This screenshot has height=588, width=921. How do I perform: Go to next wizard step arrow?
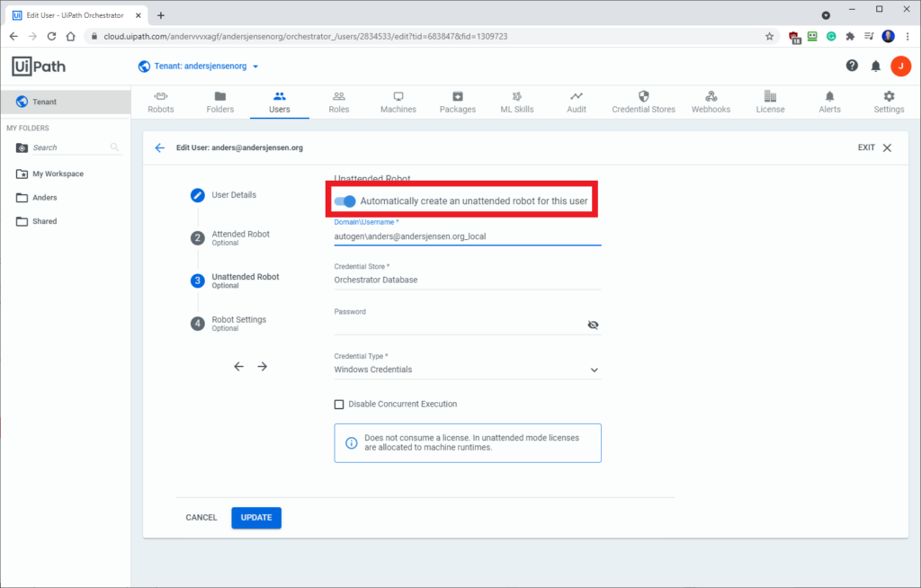point(262,367)
